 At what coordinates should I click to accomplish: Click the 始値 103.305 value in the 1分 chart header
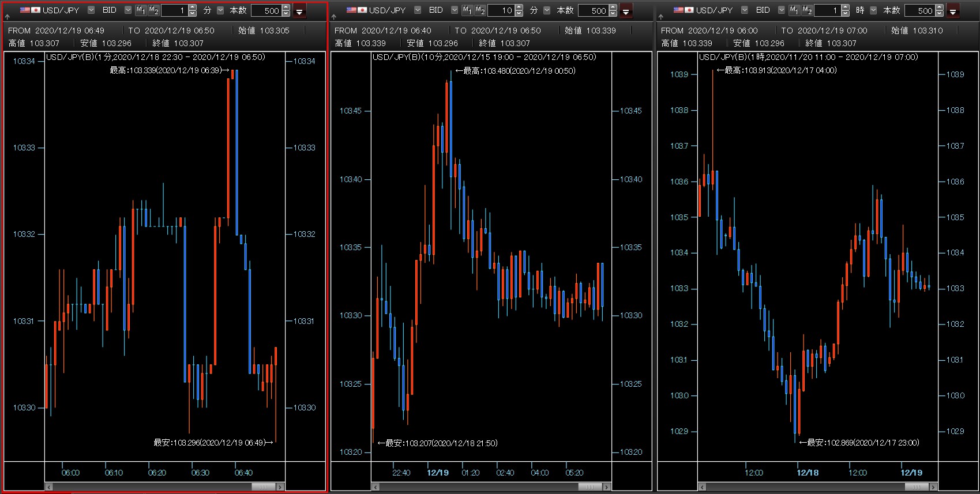point(264,31)
